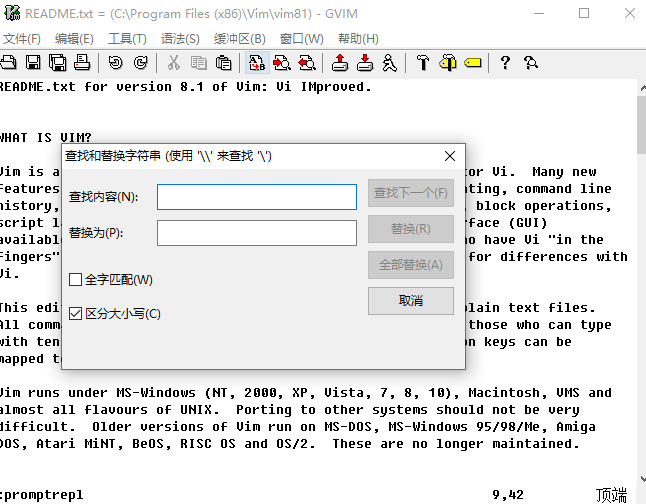The image size is (646, 504).
Task: Click into the 替换为(P) text field
Action: (256, 233)
